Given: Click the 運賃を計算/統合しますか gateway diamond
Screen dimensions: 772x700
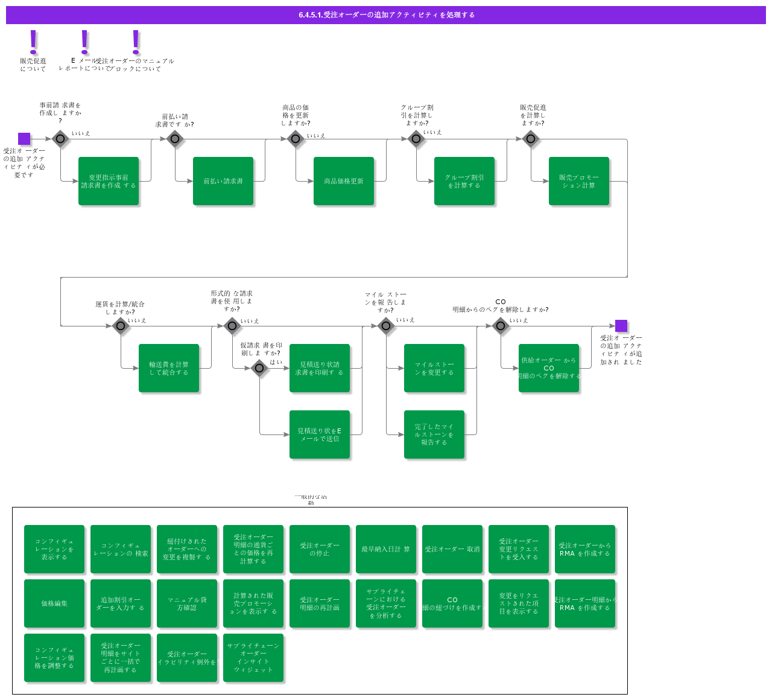Looking at the screenshot, I should click(x=121, y=326).
